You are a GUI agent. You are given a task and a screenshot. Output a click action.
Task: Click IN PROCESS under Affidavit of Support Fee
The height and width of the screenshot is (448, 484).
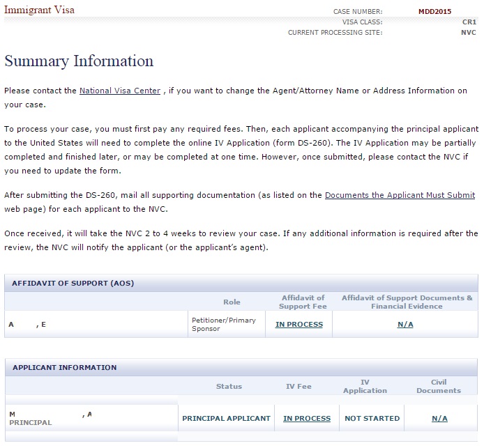pos(299,325)
